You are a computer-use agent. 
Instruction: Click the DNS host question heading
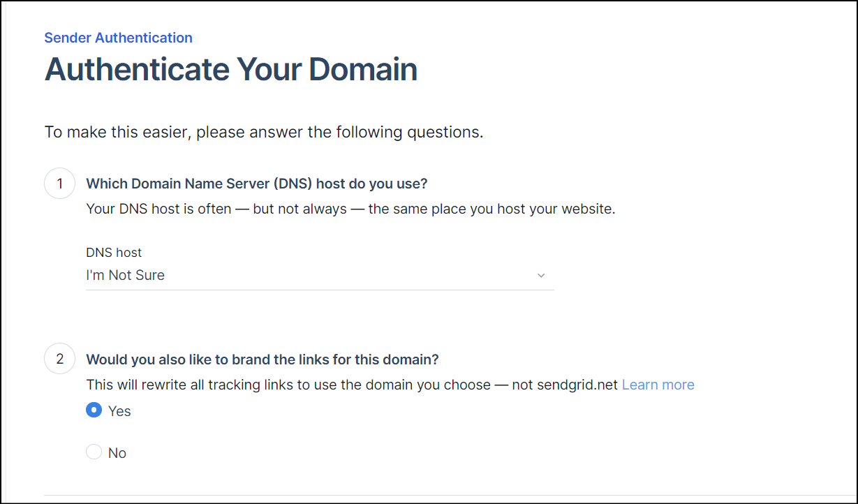coord(256,184)
